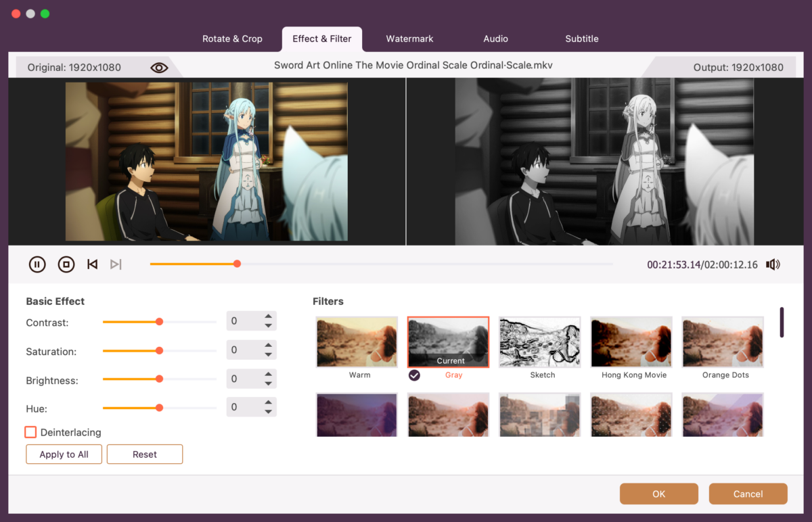Click the "Output: 1920x1080" label
The width and height of the screenshot is (812, 522).
[x=738, y=68]
